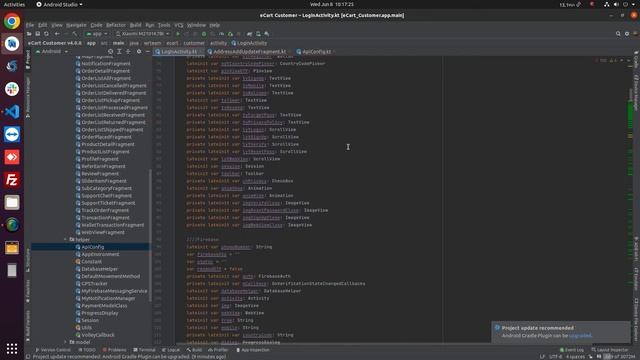Hide the Project panel with minus icon
The width and height of the screenshot is (640, 360).
[x=148, y=51]
